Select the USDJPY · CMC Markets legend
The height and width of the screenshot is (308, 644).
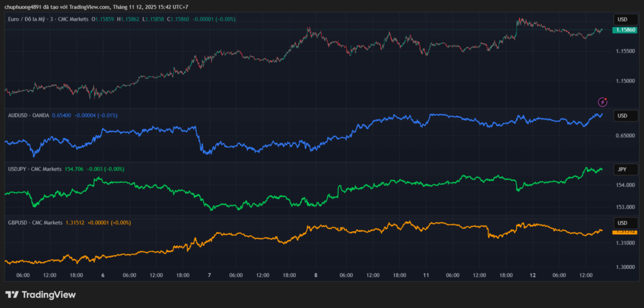pos(34,169)
